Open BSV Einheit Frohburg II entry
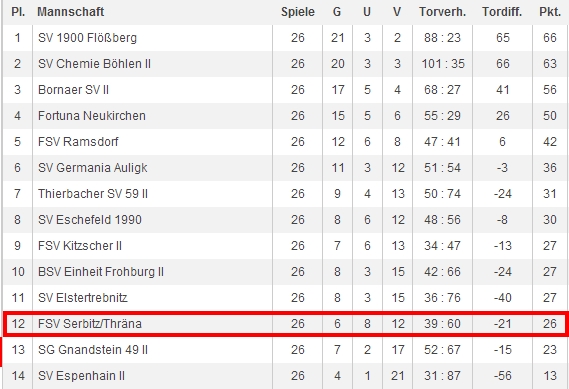Screen dimensions: 569x389 [x=101, y=272]
